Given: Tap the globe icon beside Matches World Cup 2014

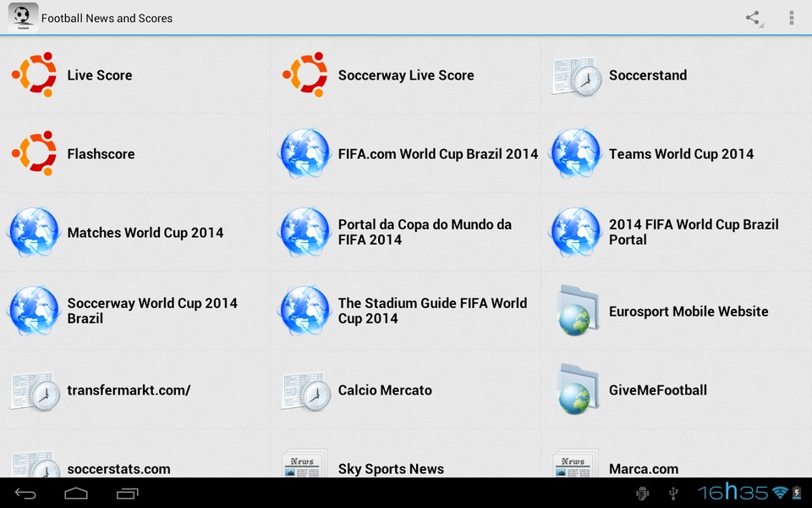Looking at the screenshot, I should point(34,232).
